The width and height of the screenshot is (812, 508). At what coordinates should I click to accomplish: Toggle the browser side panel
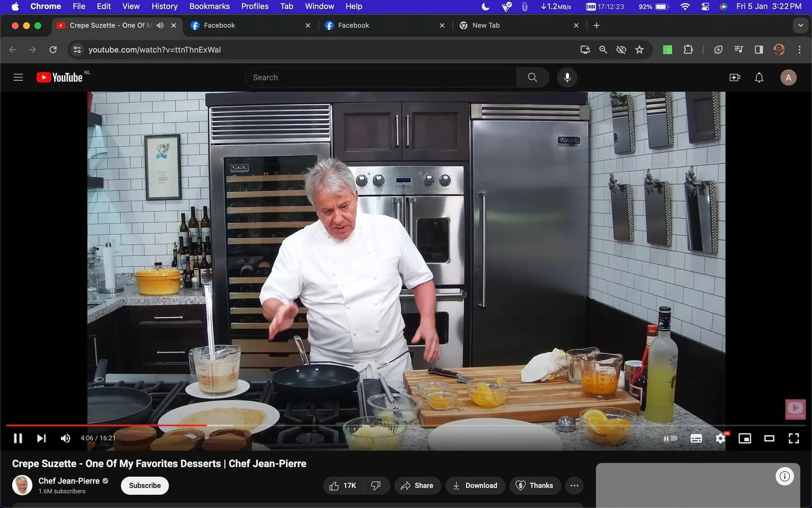759,50
